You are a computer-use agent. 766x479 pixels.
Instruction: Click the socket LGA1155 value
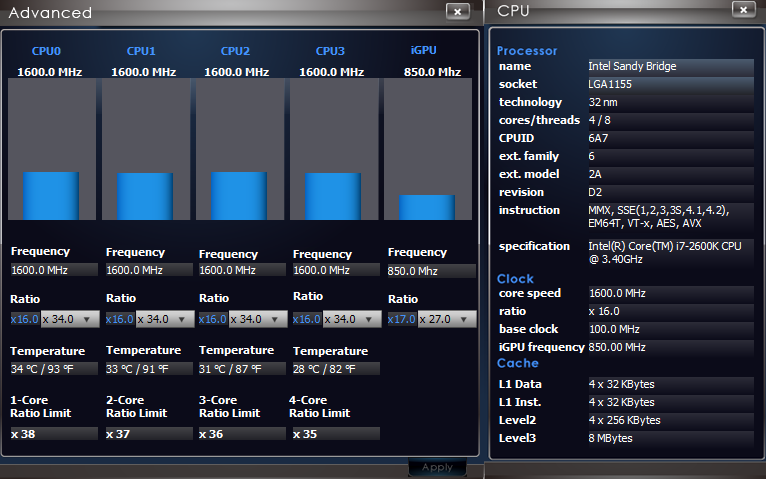669,84
